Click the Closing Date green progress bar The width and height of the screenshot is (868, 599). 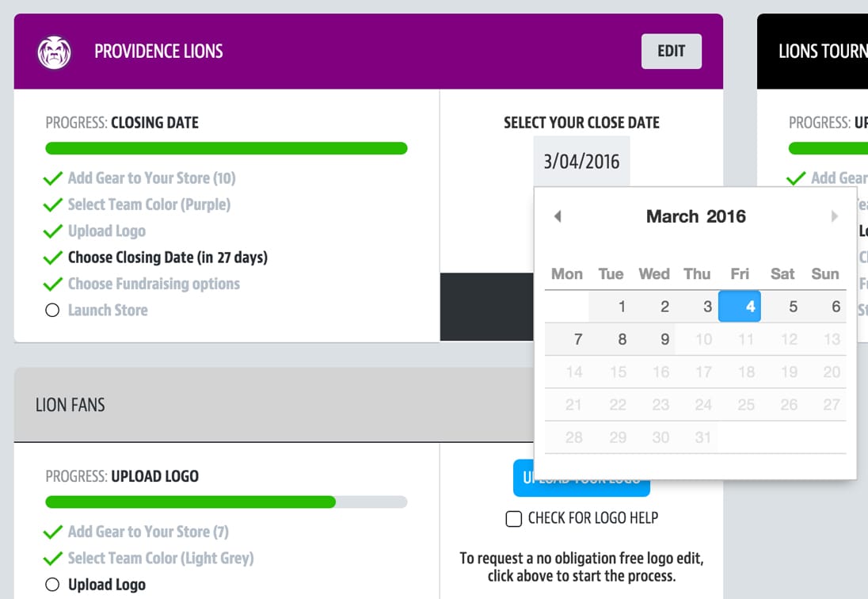point(227,148)
